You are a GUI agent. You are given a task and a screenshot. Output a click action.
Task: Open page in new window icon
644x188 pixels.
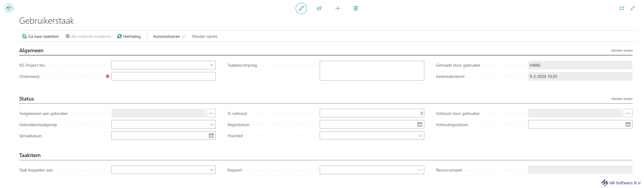[x=622, y=9]
